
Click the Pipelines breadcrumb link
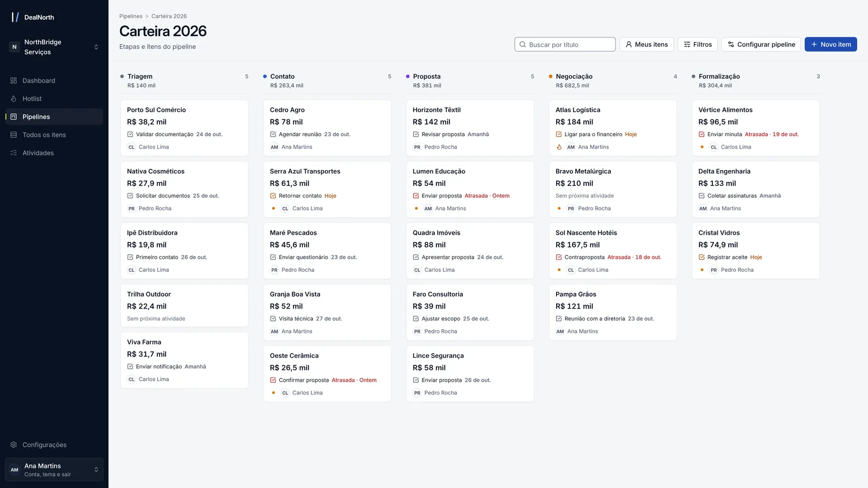tap(131, 16)
